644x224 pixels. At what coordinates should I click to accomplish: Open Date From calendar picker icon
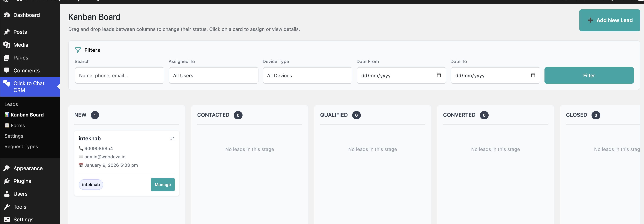point(439,75)
